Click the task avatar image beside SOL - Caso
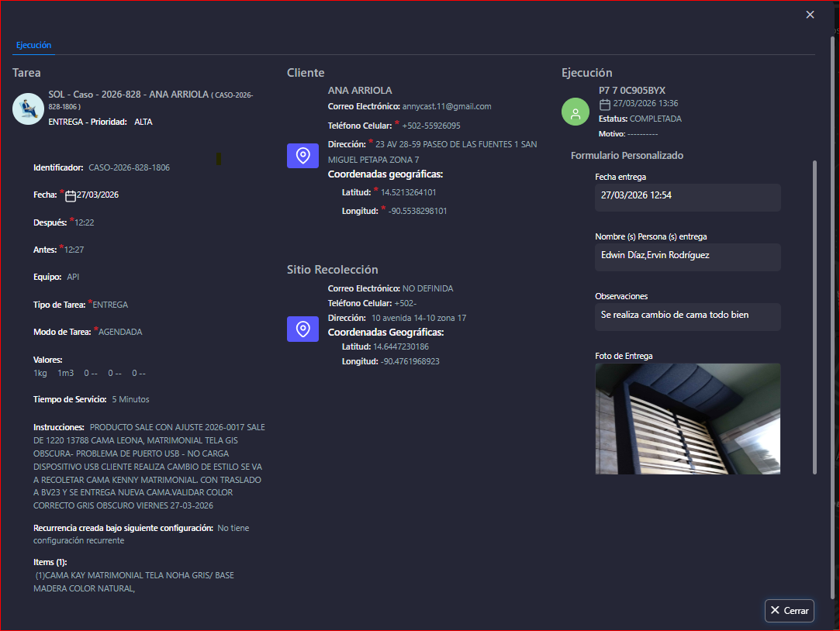The width and height of the screenshot is (840, 631). [28, 109]
